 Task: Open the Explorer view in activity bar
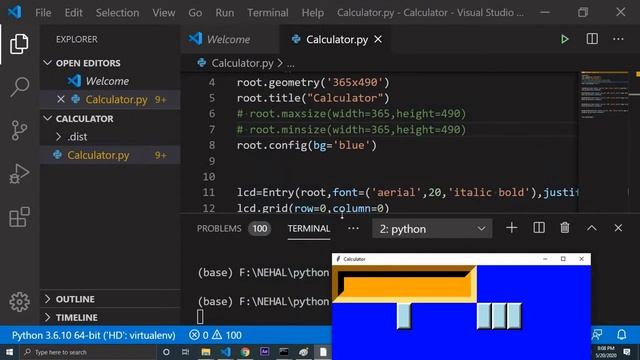coord(19,44)
